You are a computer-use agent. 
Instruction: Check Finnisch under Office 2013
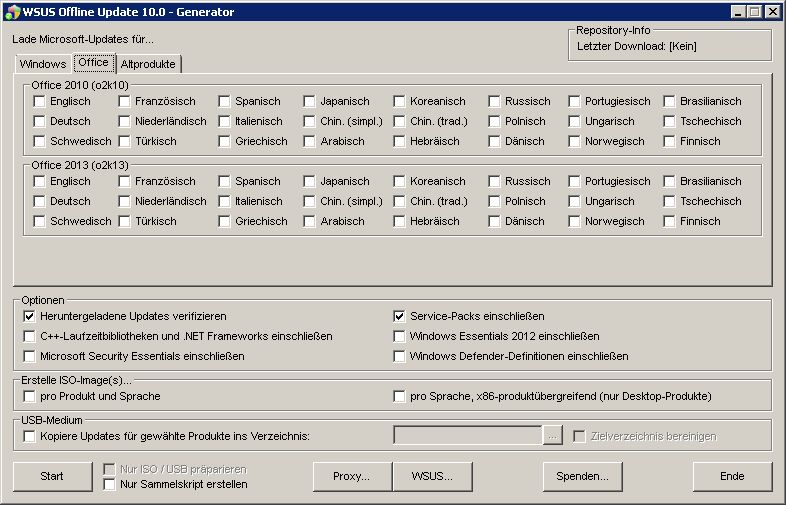click(669, 221)
